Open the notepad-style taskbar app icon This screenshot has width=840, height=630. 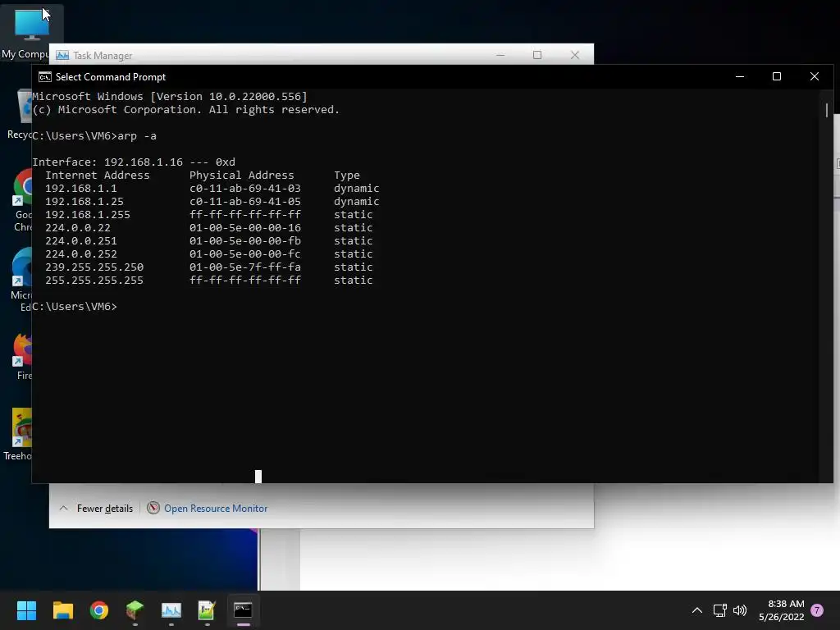tap(207, 610)
